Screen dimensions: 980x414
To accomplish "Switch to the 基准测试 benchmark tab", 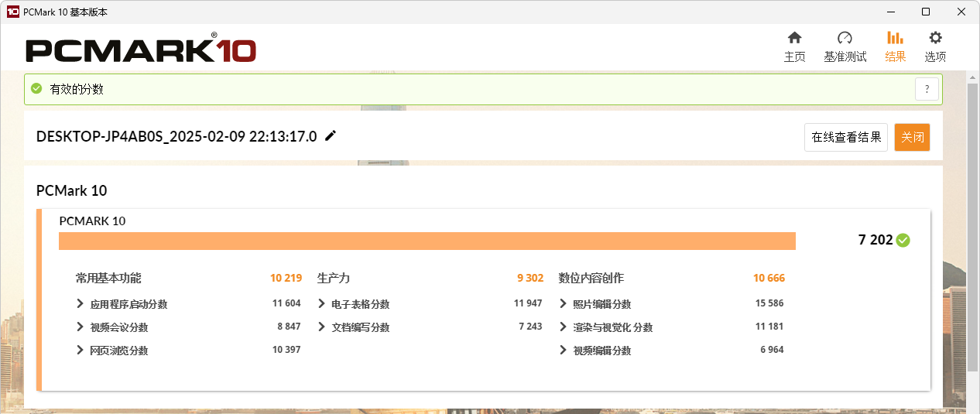I will click(845, 47).
